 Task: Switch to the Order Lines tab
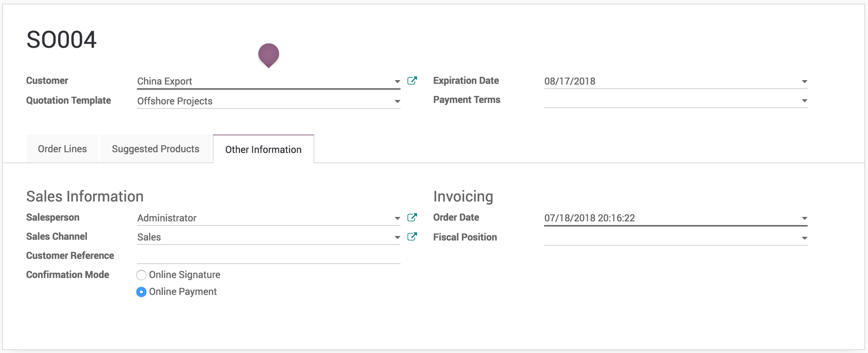pos(62,149)
